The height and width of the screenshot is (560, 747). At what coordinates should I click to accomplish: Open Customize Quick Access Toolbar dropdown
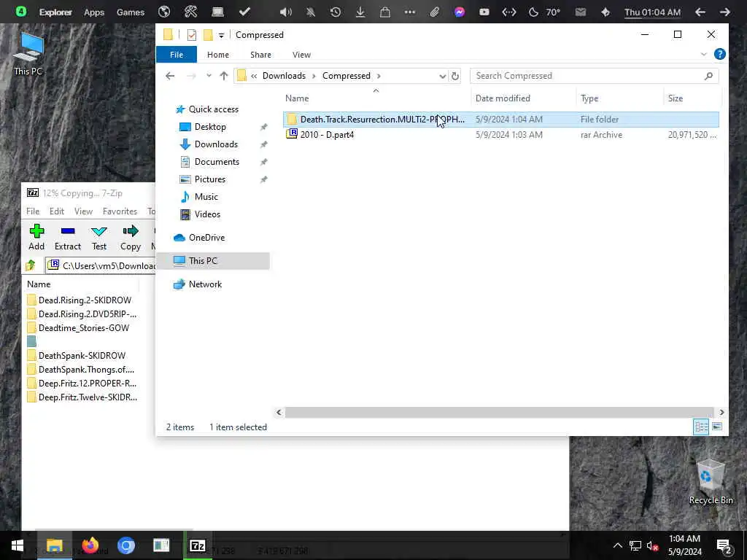[221, 35]
